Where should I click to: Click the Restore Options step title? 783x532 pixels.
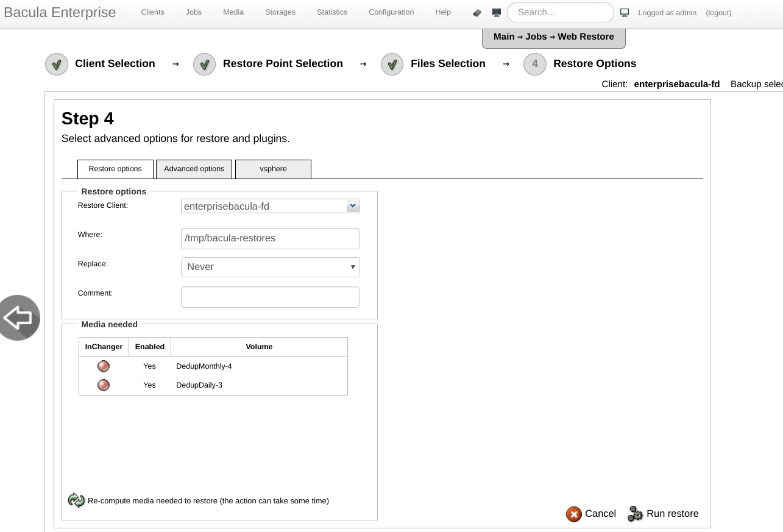(595, 63)
